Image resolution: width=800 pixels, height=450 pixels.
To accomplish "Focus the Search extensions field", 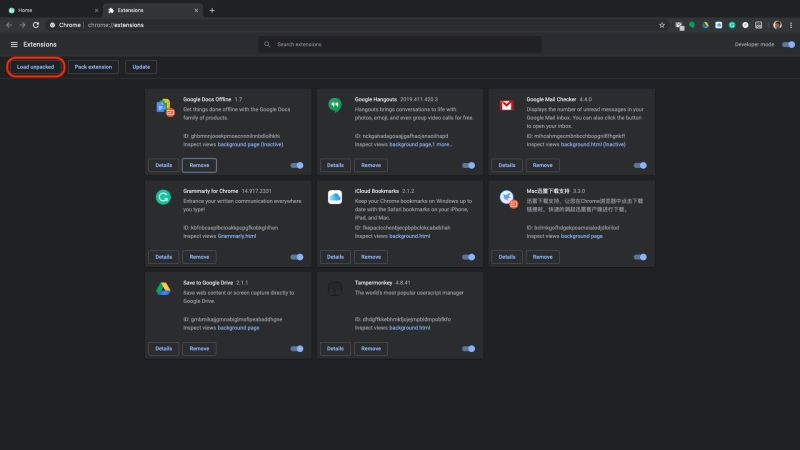I will [400, 44].
